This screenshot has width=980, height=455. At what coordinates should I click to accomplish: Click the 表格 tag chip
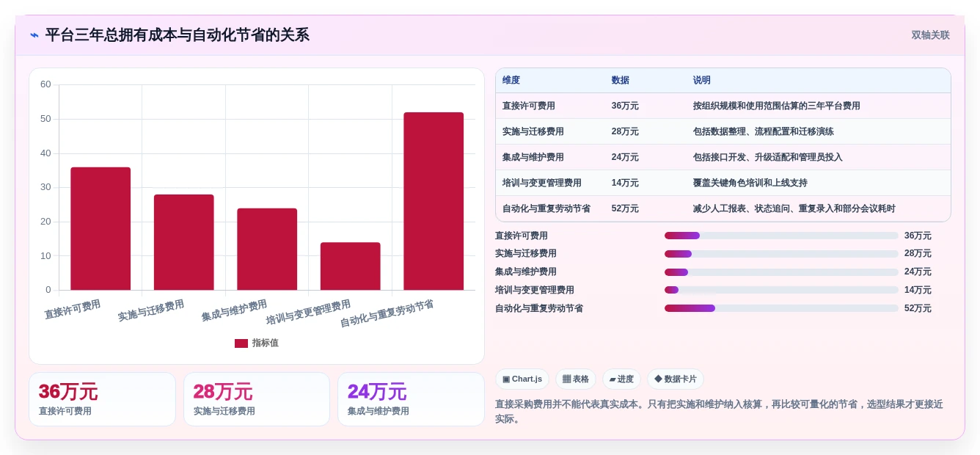click(576, 379)
